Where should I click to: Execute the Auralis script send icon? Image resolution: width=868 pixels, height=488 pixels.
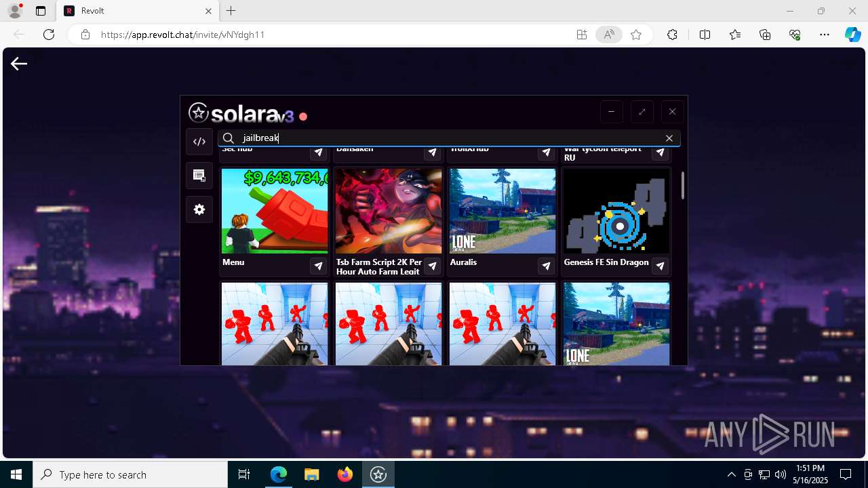click(x=546, y=266)
